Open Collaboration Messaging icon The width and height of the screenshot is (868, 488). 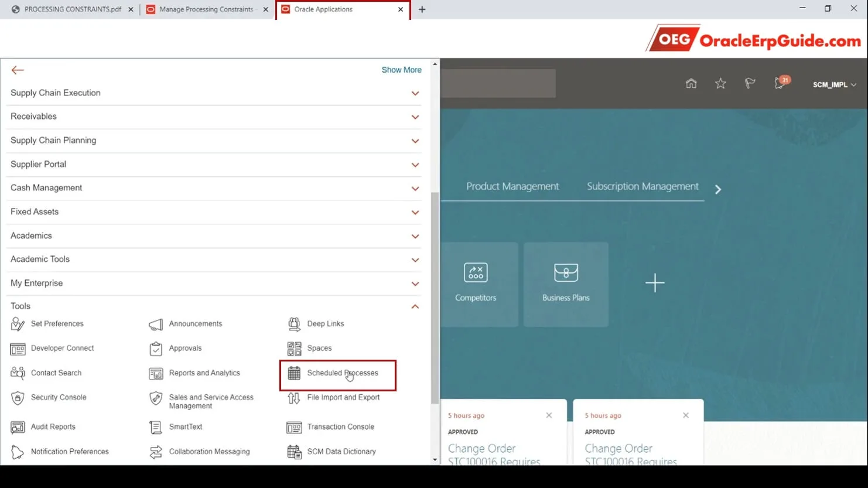point(156,452)
